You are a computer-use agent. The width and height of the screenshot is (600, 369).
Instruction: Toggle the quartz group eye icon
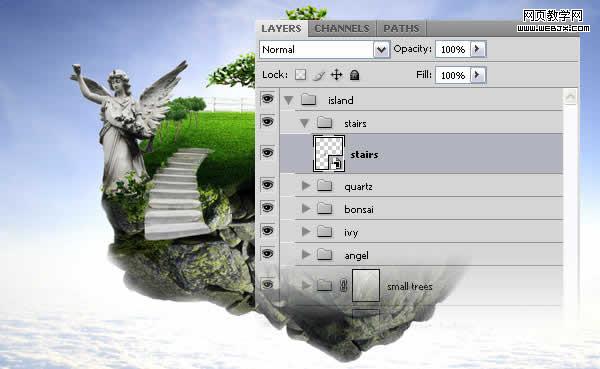(267, 185)
